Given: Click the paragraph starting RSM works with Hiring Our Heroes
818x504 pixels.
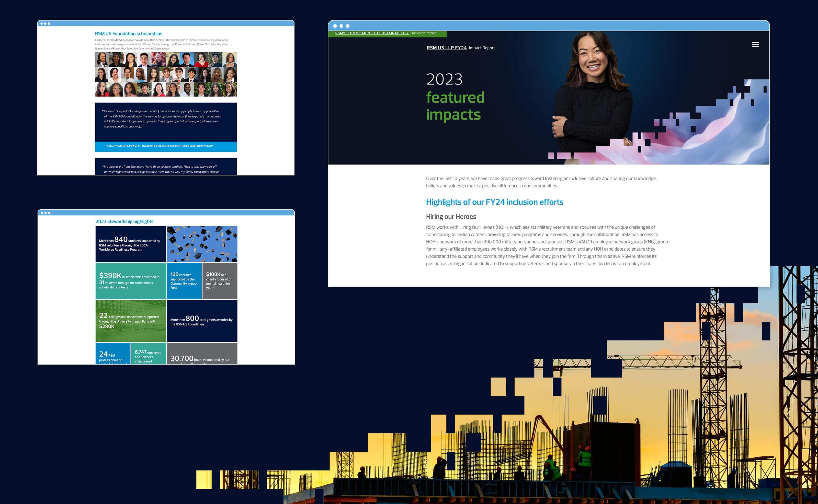Looking at the screenshot, I should coord(547,245).
